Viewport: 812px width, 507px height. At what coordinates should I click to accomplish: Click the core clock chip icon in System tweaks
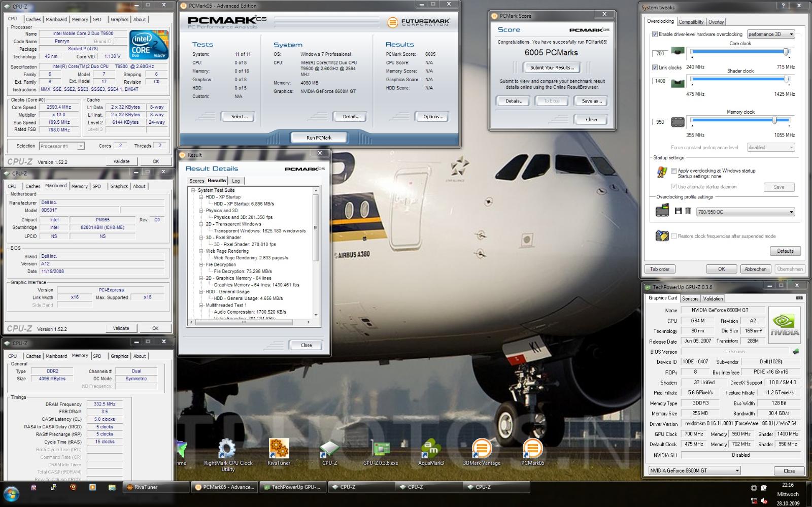coord(678,52)
